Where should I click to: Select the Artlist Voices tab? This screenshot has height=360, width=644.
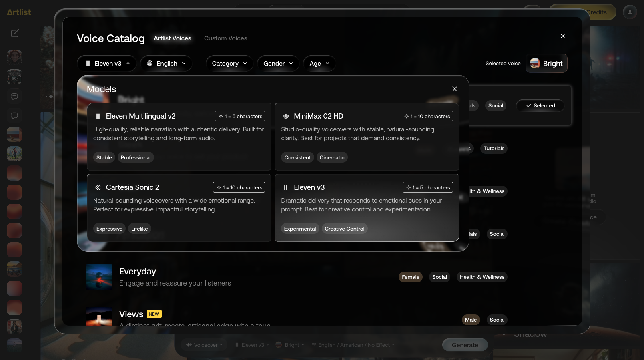click(x=173, y=38)
